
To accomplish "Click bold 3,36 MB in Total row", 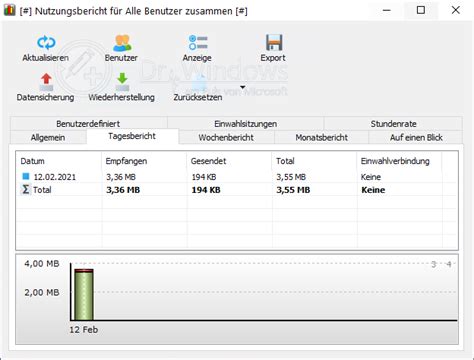I will click(x=123, y=190).
